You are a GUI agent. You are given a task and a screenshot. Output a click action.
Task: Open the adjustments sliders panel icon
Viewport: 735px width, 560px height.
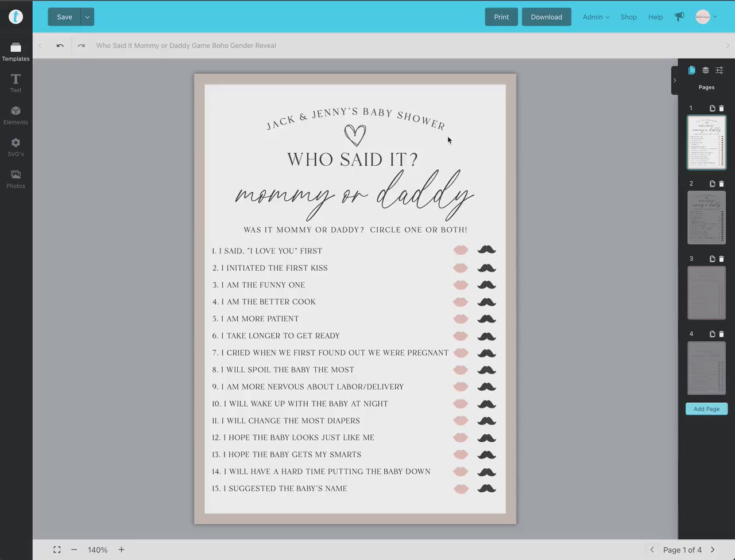719,70
